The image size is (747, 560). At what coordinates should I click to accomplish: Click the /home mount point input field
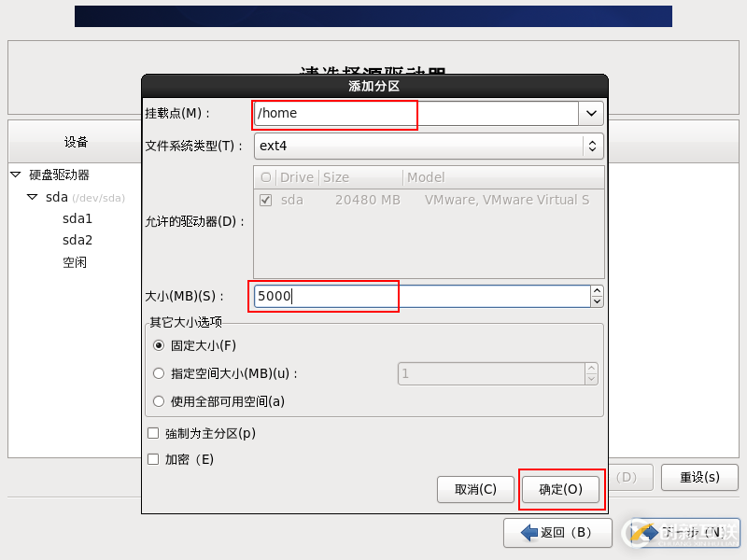tap(333, 114)
